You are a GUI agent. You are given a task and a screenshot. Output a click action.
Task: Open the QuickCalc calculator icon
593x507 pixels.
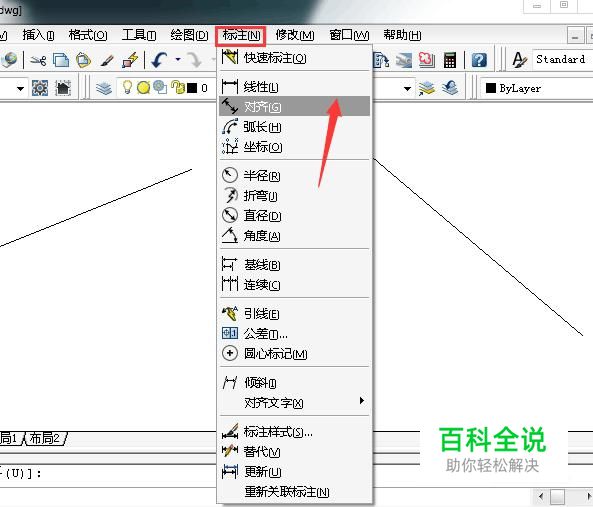(450, 60)
